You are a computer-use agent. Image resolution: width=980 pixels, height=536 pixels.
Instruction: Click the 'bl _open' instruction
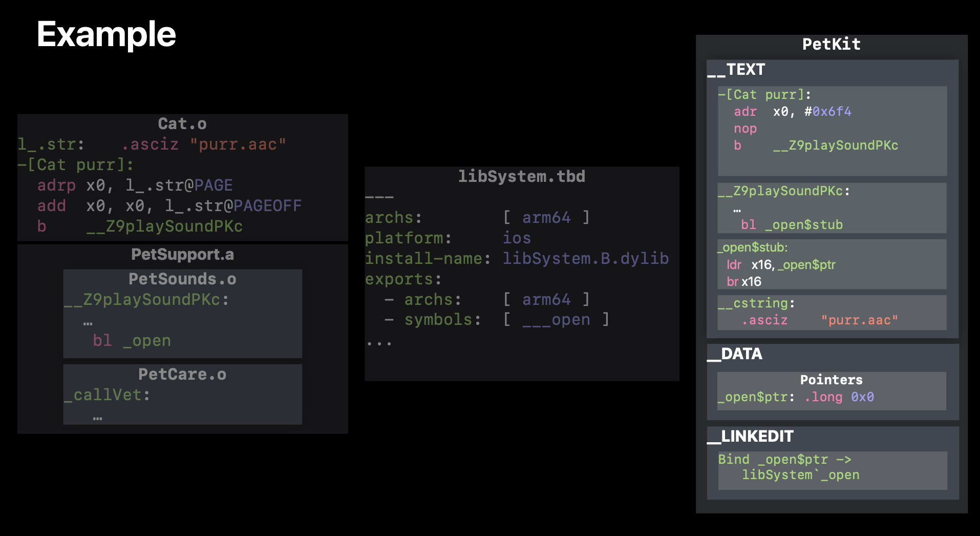pyautogui.click(x=132, y=340)
